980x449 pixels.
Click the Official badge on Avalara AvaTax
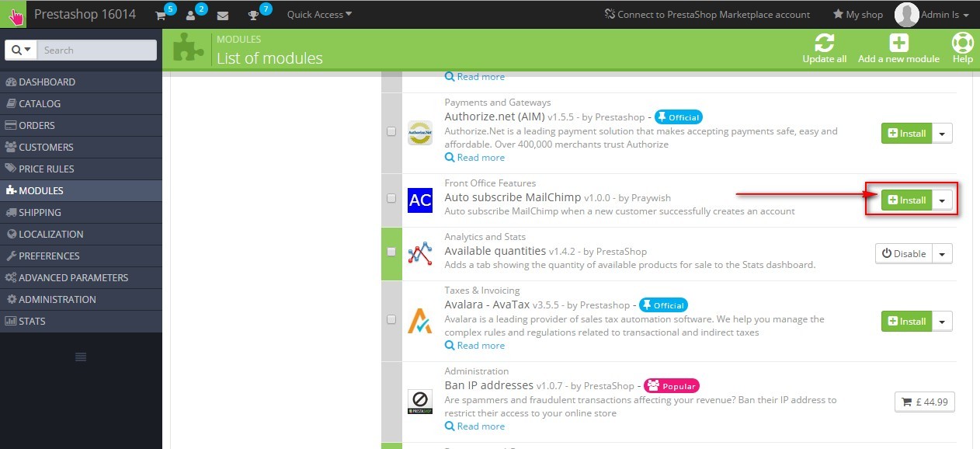click(663, 305)
